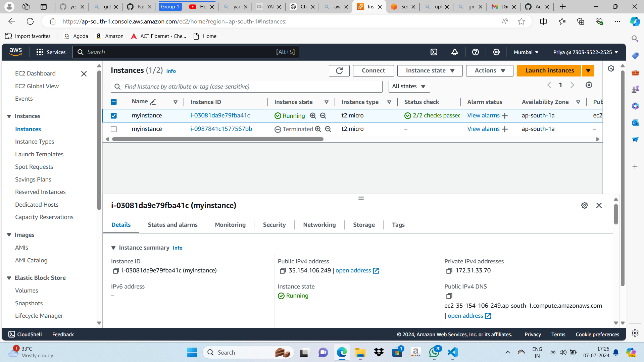Collapse the Images sidebar section
This screenshot has height=362, width=644.
[9, 235]
